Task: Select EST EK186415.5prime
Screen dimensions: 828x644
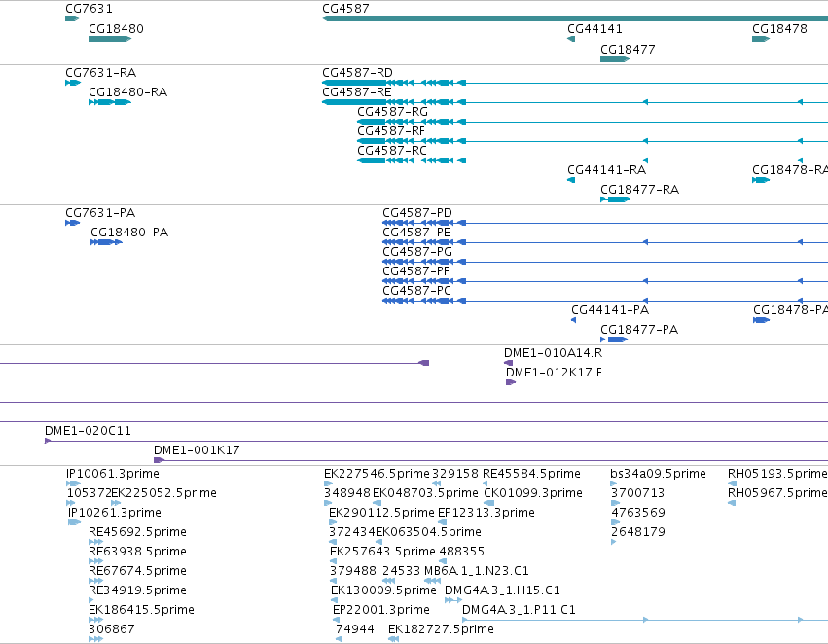Action: 141,611
